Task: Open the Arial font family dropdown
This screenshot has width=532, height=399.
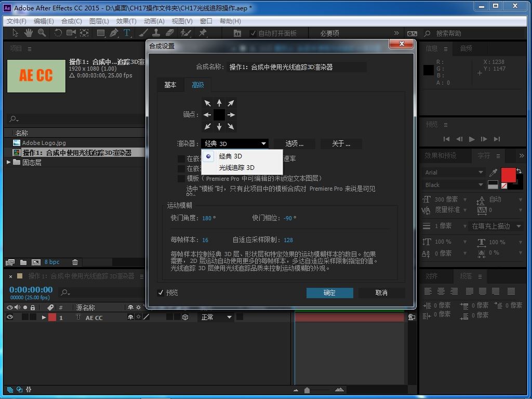Action: (454, 172)
